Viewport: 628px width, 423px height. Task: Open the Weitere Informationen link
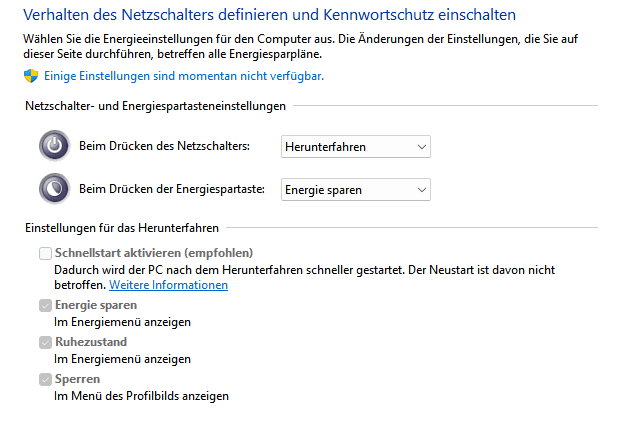click(x=168, y=285)
